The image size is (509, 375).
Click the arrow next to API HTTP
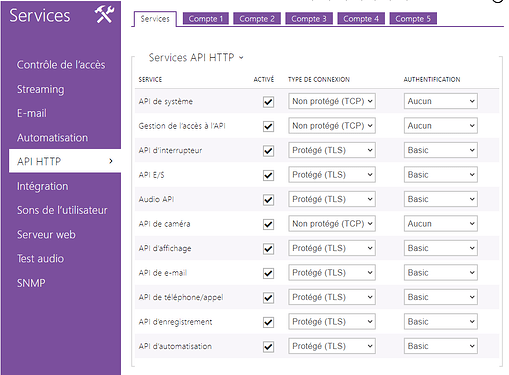(111, 161)
